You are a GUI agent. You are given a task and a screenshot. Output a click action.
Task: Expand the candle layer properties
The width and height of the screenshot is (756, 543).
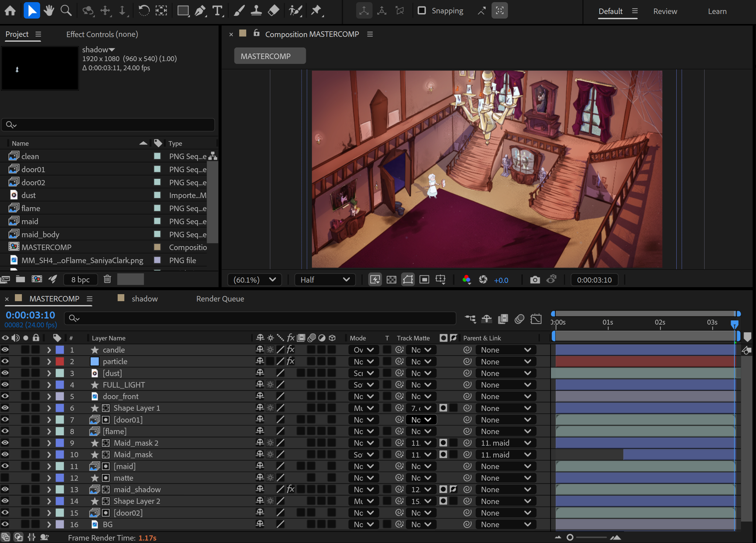[49, 350]
